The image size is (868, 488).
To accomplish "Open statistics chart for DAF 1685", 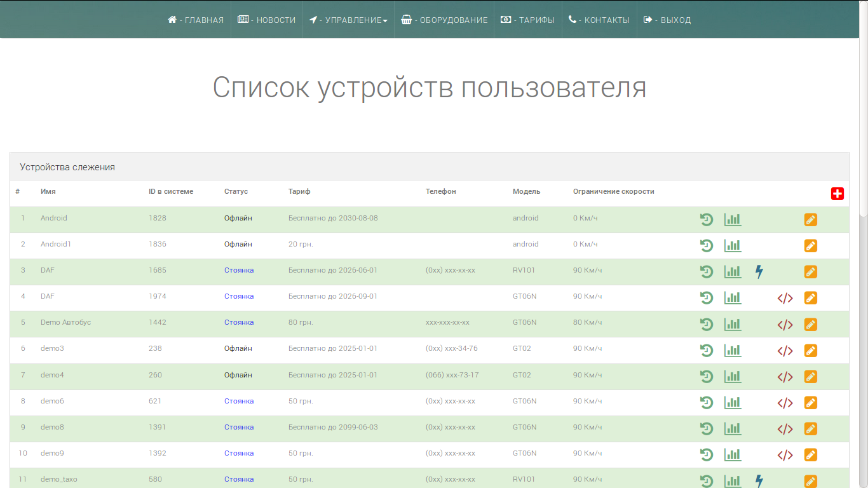I will 733,272.
